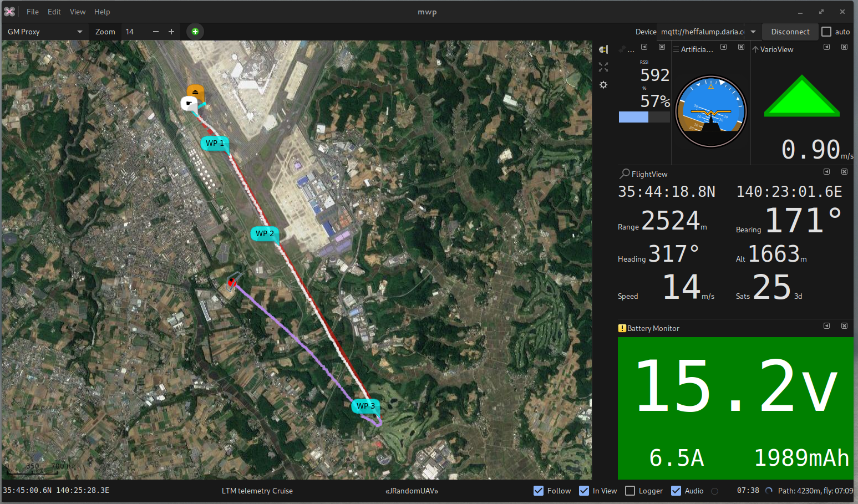The width and height of the screenshot is (858, 504).
Task: Click the dock panel toggle icon
Action: (603, 49)
